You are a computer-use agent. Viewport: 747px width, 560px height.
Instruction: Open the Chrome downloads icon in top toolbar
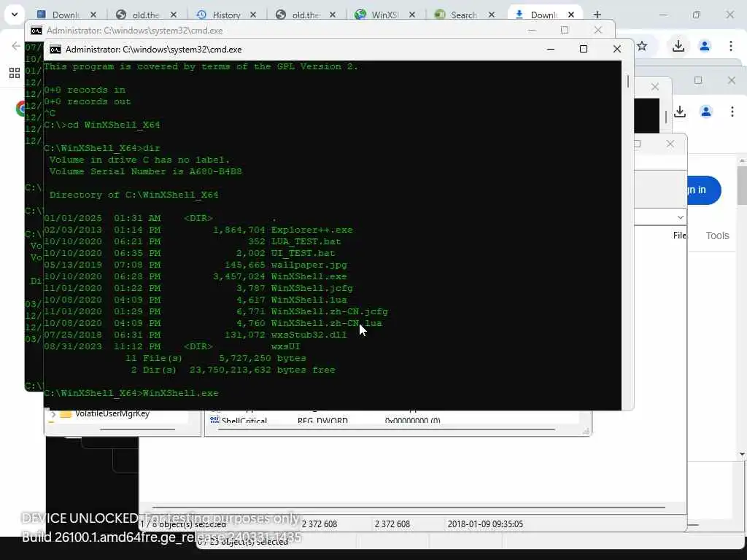click(678, 46)
